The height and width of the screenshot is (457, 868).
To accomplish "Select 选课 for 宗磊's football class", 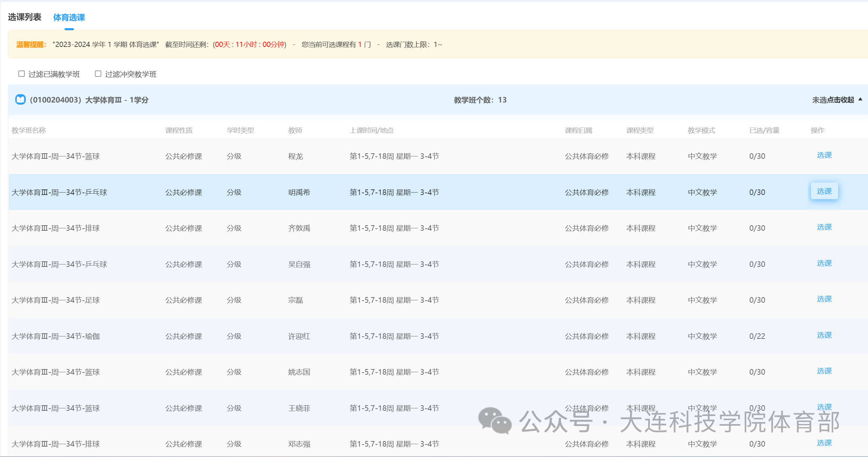I will [x=824, y=299].
